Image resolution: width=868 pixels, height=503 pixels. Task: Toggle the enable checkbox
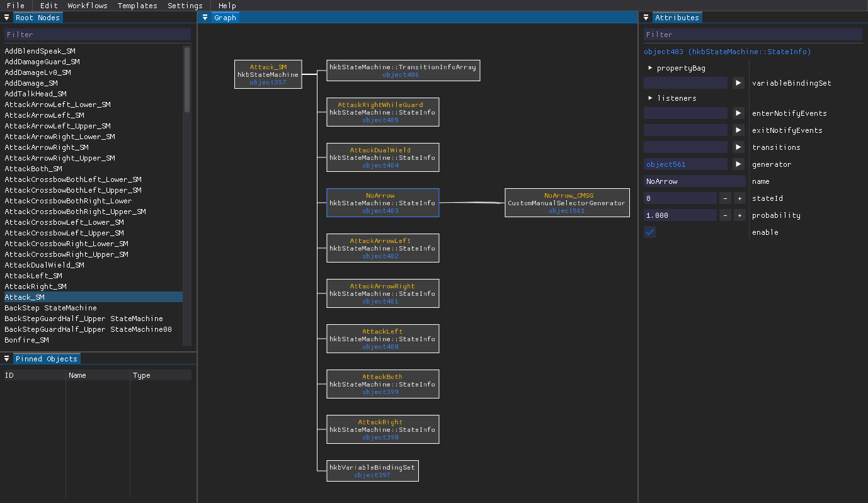650,232
